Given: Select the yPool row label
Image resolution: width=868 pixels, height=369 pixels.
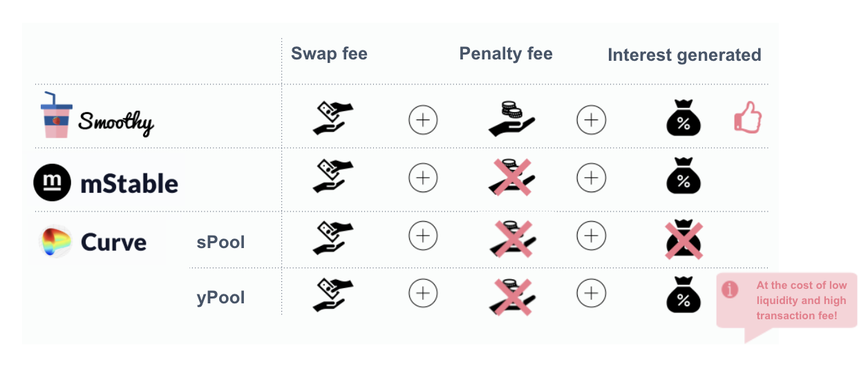Looking at the screenshot, I should coord(221,298).
